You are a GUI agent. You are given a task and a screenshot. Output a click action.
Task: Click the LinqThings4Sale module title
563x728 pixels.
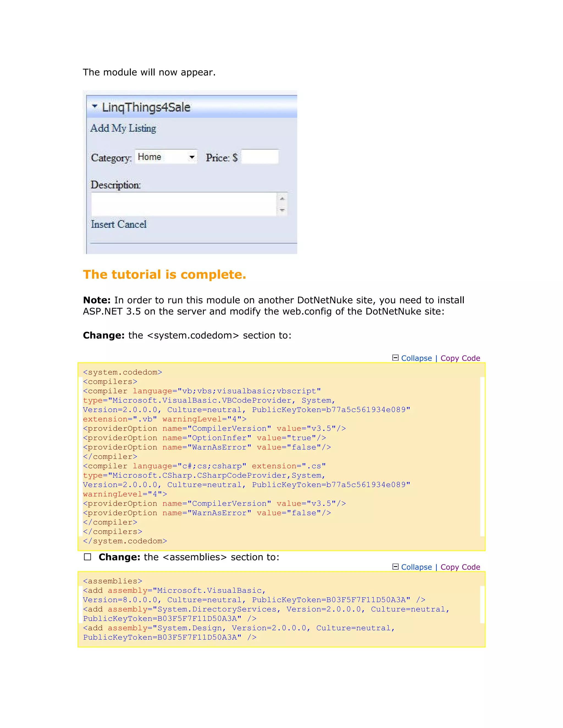tap(146, 107)
